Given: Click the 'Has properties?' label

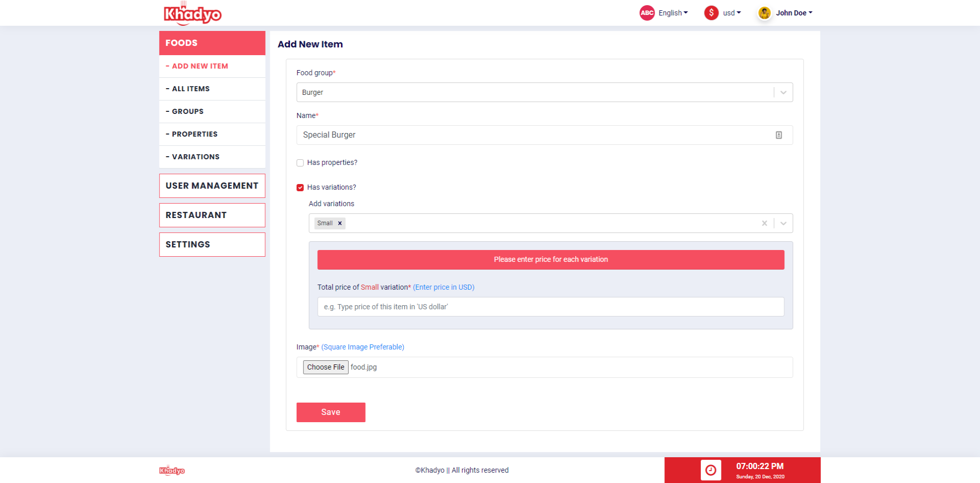Looking at the screenshot, I should pyautogui.click(x=332, y=162).
